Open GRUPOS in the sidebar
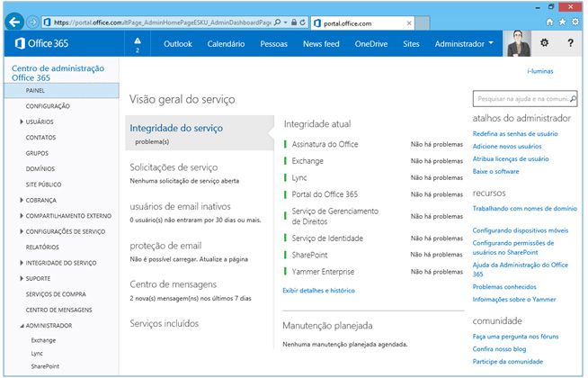 (37, 153)
